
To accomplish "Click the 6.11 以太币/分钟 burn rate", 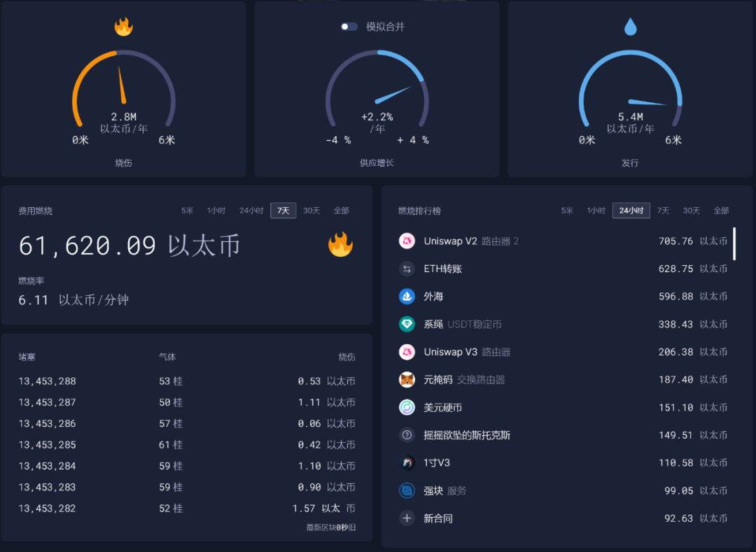I will (x=73, y=300).
